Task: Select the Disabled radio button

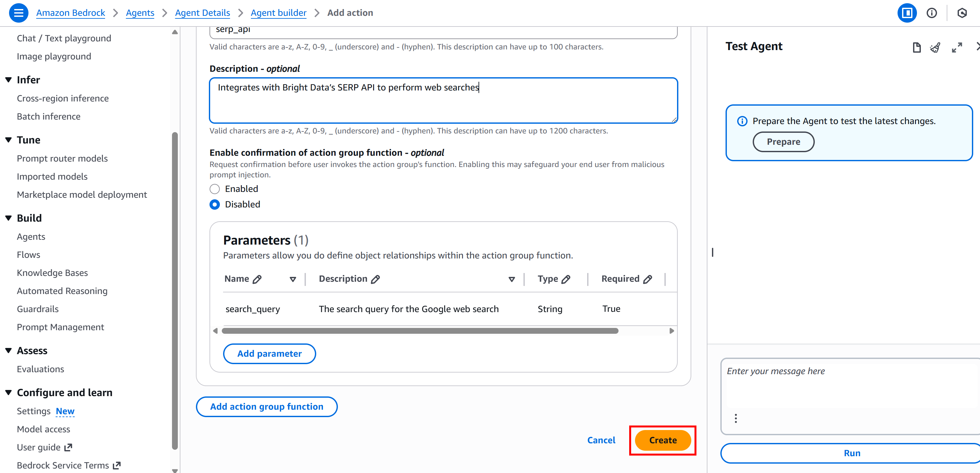Action: point(215,204)
